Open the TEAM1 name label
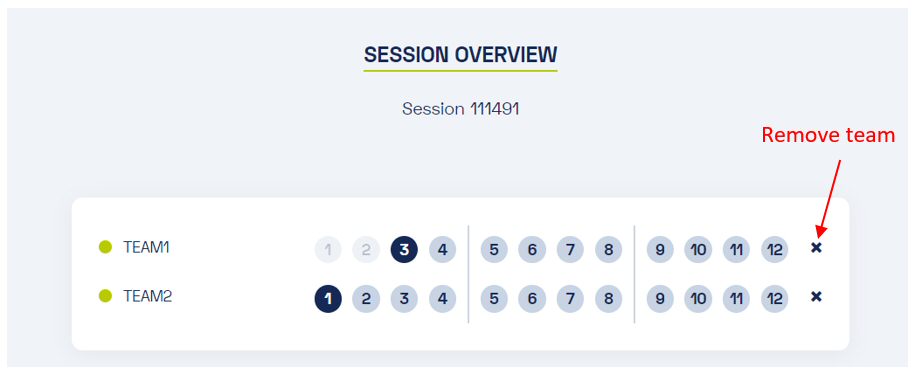The height and width of the screenshot is (375, 917). point(146,247)
